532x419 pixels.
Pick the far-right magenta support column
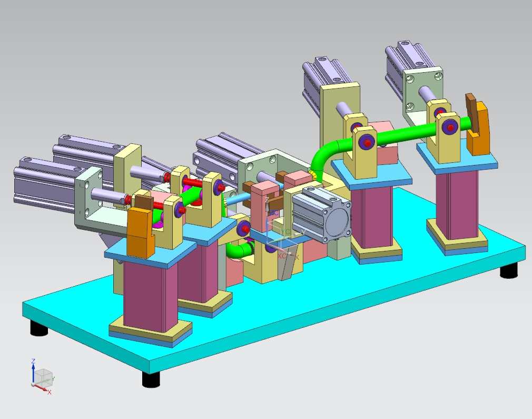click(457, 198)
